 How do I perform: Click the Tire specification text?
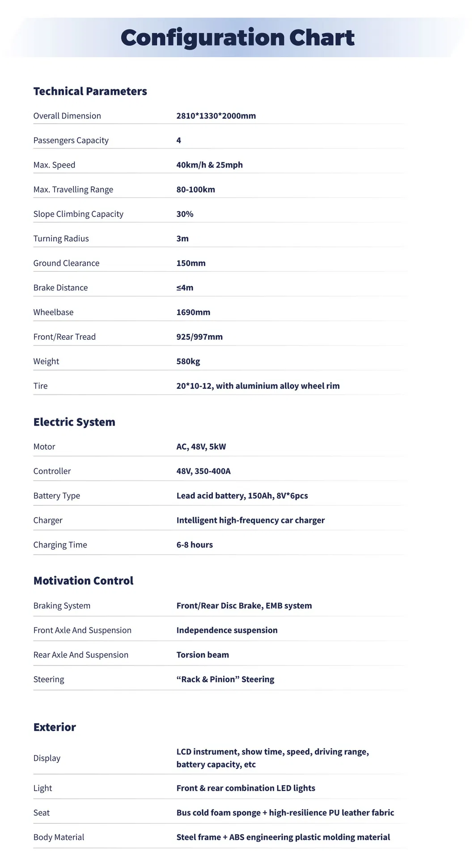click(258, 386)
